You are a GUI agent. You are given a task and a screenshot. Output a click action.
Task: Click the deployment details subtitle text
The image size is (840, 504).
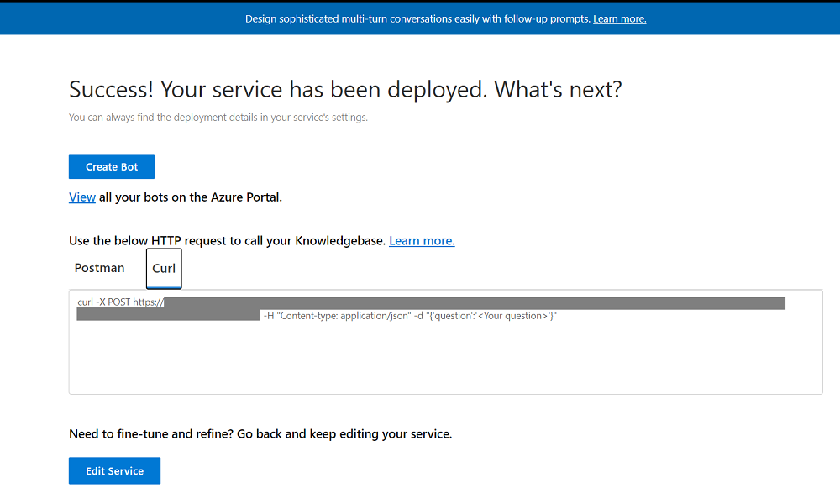(x=218, y=118)
